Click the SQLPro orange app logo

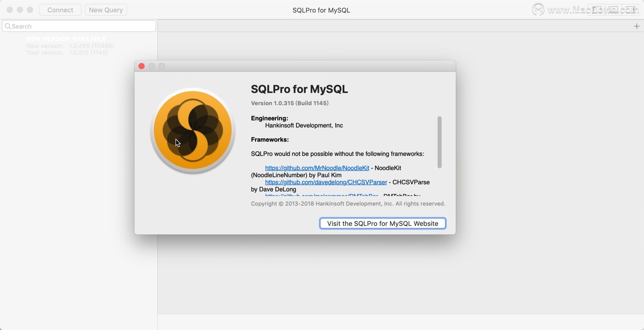193,130
